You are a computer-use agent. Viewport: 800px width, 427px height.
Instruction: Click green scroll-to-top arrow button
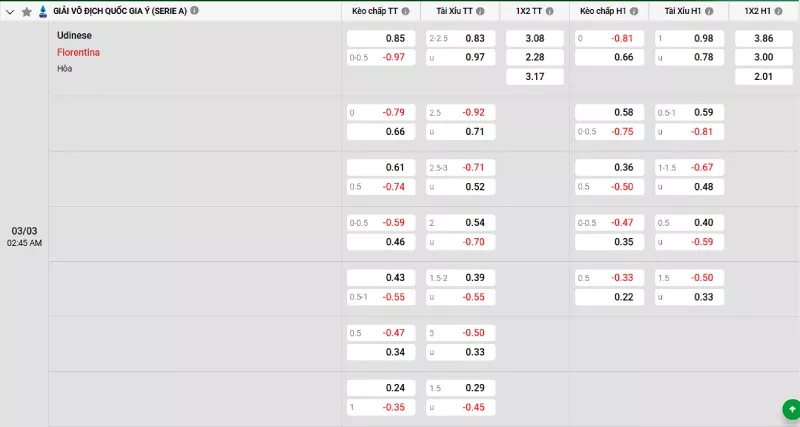coord(792,408)
